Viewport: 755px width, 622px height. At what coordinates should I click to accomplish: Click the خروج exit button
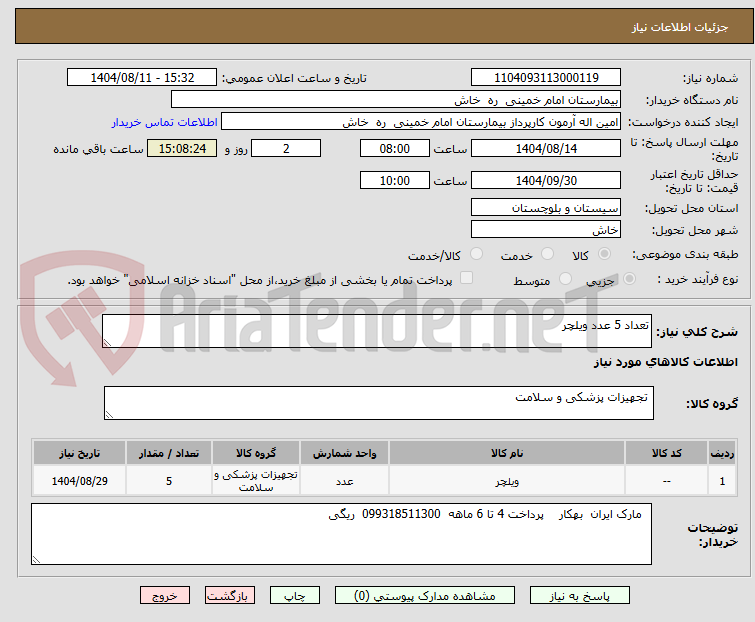click(x=165, y=596)
